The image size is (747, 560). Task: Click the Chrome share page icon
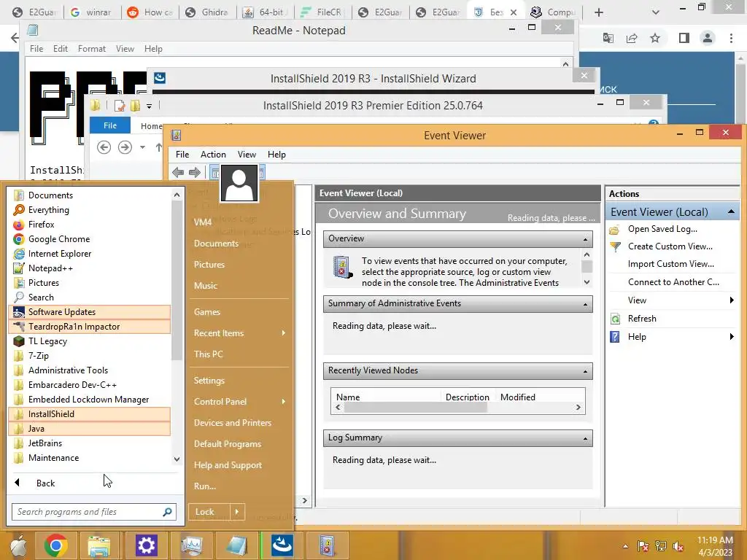click(632, 38)
